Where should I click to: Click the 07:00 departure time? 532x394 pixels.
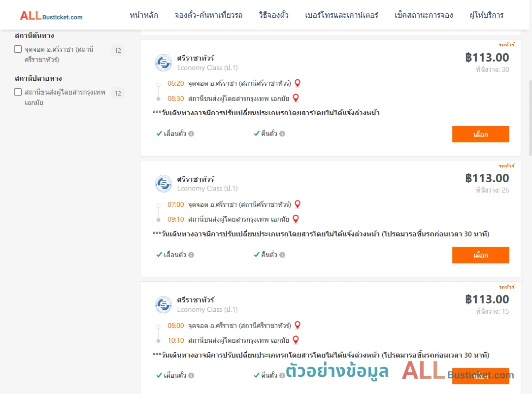[x=175, y=205]
